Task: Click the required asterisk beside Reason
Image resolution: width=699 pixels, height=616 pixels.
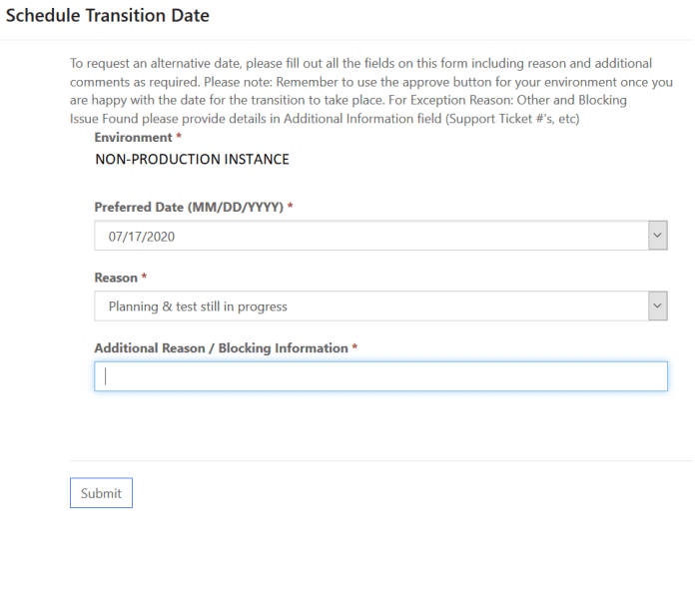Action: pos(145,278)
